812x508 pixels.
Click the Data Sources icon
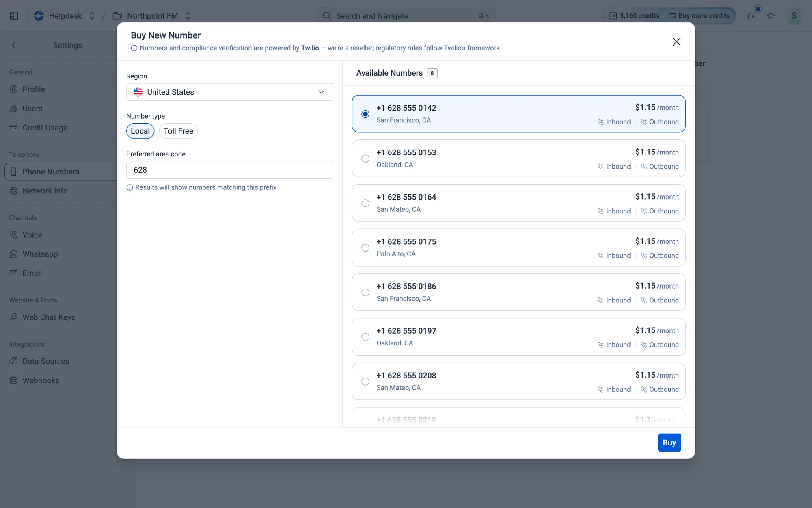coord(14,361)
